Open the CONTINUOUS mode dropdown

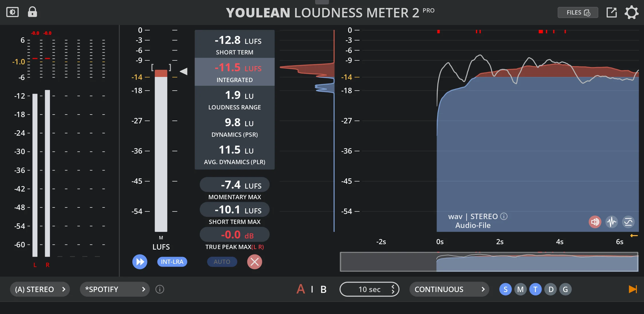tap(449, 289)
